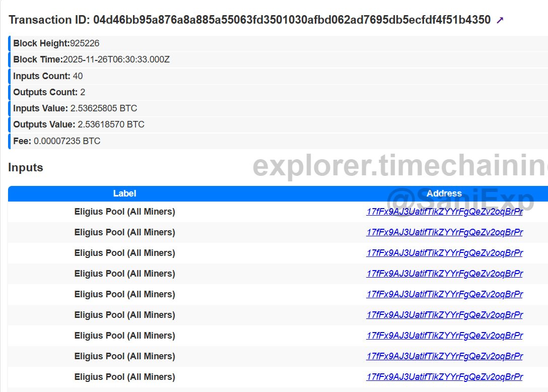Select the Block Height 925226 row
Image resolution: width=548 pixels, height=392 pixels.
click(x=278, y=43)
